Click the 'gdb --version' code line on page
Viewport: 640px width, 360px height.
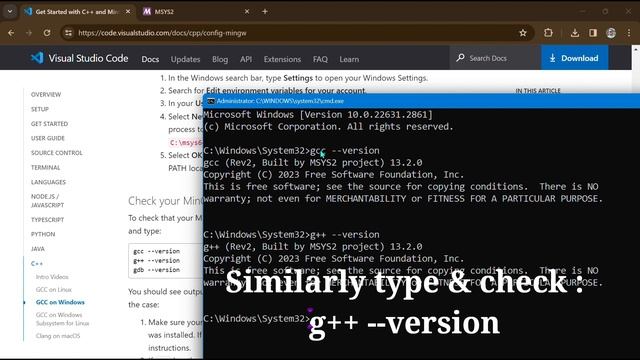click(x=156, y=270)
